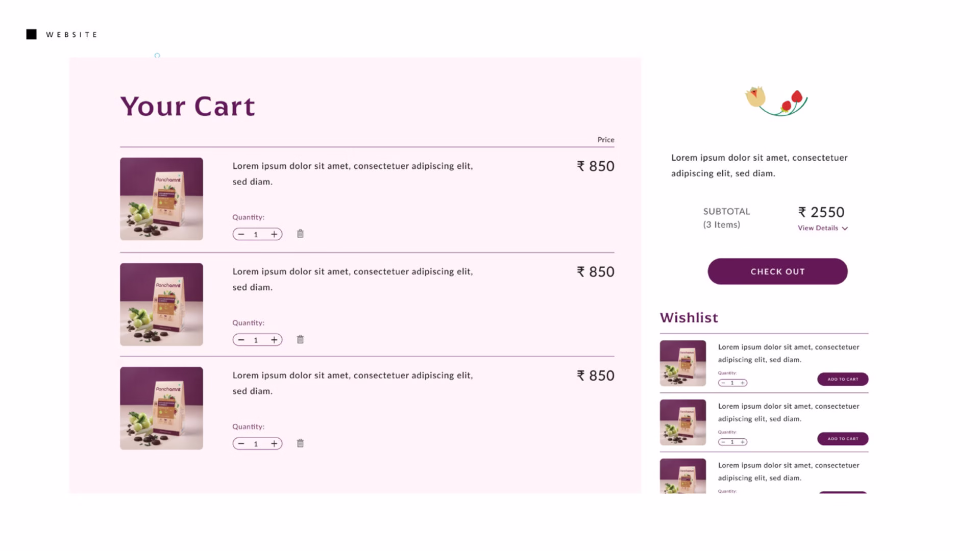Decrease quantity of the first cart item
Screen dimensions: 980x551
point(241,234)
